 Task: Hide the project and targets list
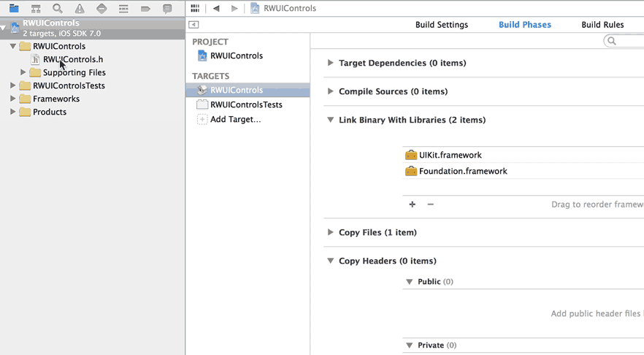194,25
